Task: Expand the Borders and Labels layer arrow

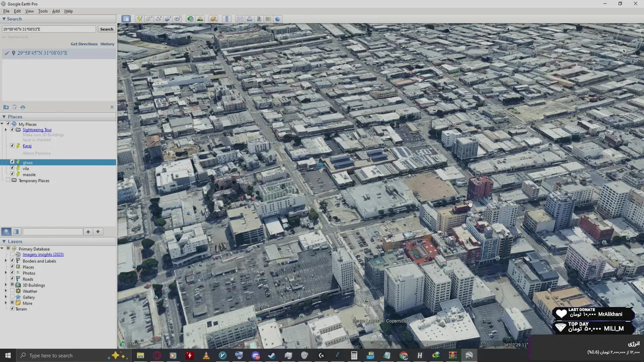Action: 6,261
